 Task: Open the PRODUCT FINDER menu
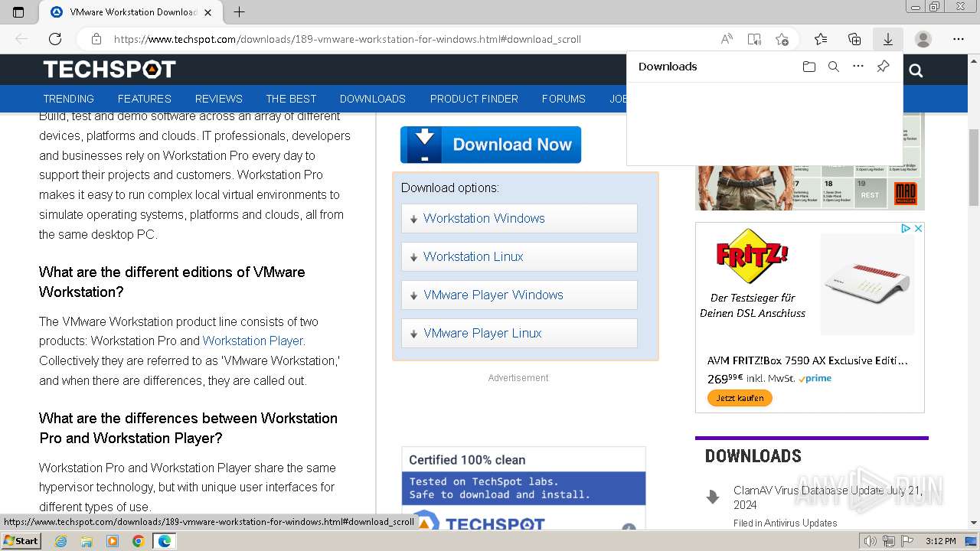coord(474,99)
